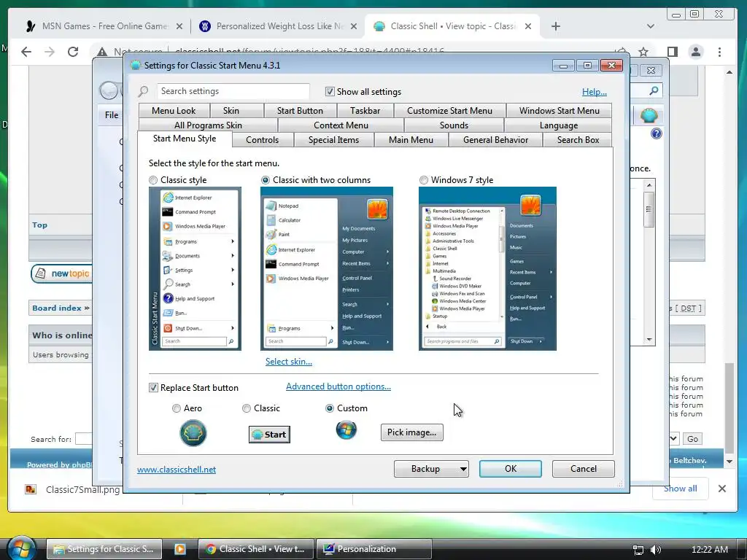
Task: Open the Customize Start Menu tab
Action: tap(449, 111)
